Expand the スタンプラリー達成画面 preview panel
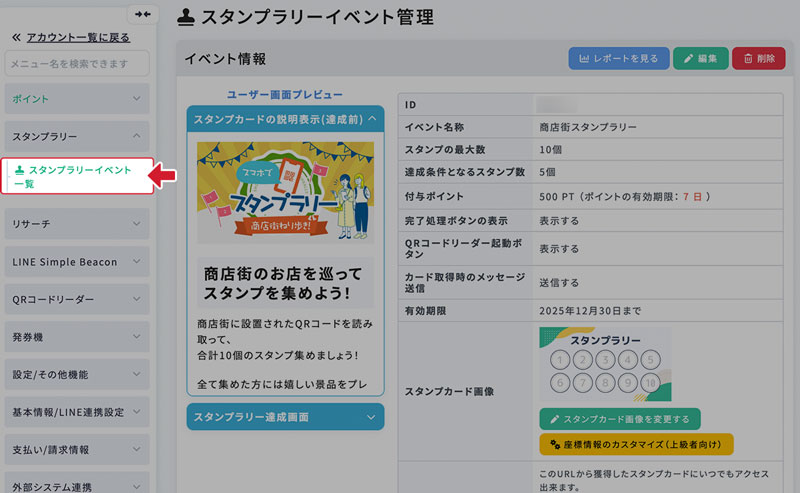This screenshot has height=493, width=800. [x=285, y=416]
